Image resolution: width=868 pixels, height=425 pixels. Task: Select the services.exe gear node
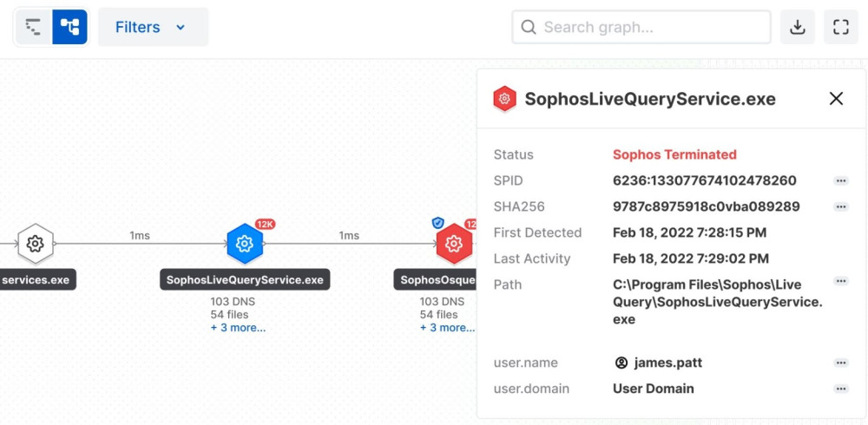click(x=36, y=244)
